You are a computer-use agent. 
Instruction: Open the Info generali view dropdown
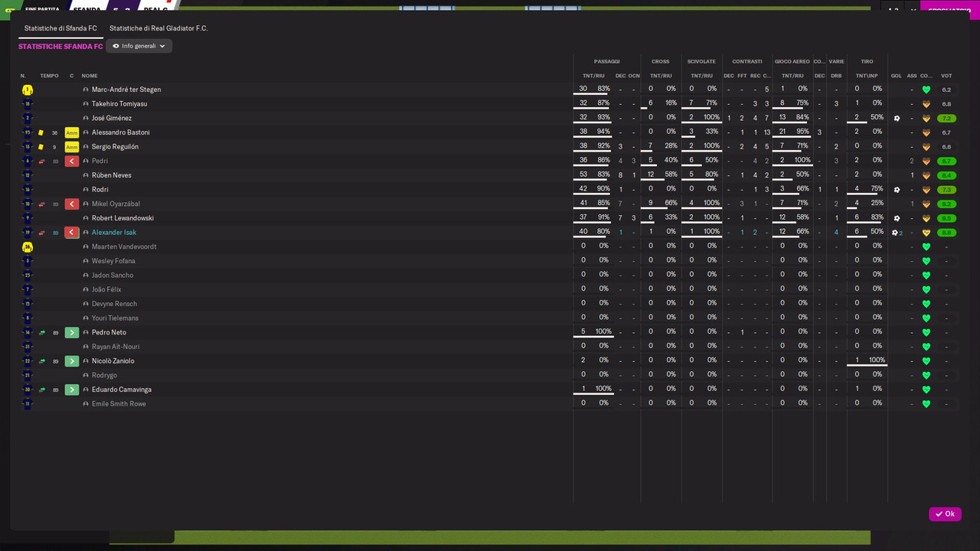tap(139, 46)
